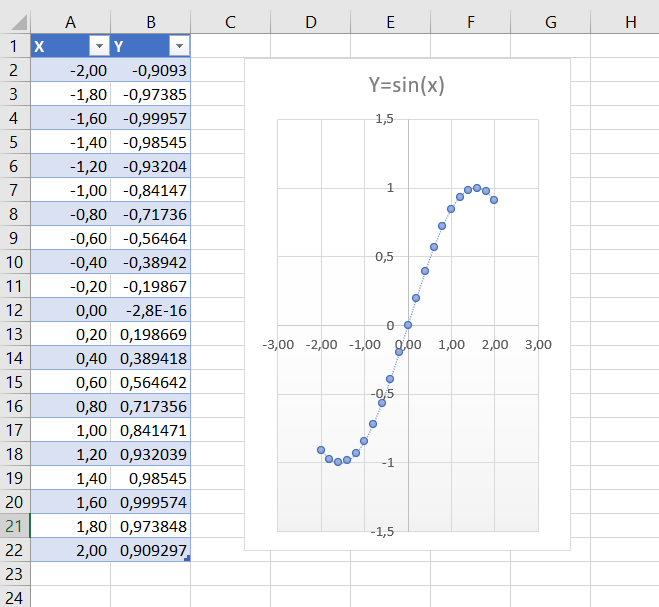Select the leftmost chart data point at x=-2
The image size is (659, 607).
coord(321,450)
